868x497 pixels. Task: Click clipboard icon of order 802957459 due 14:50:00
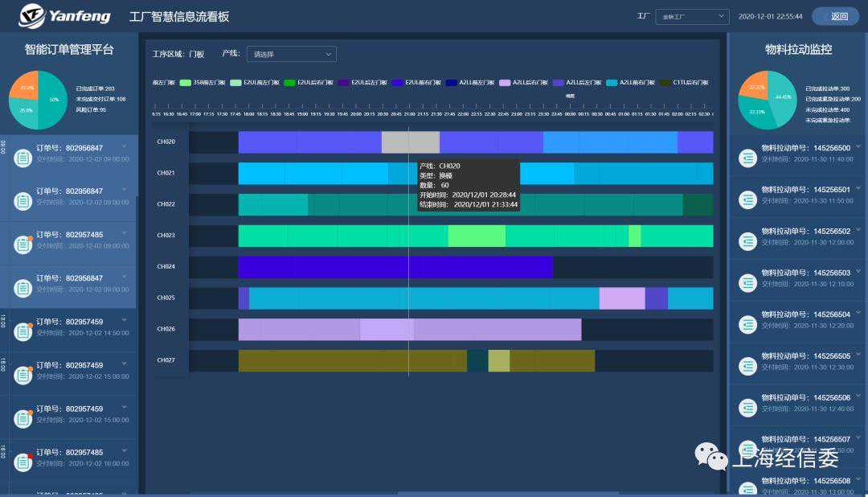pos(23,332)
